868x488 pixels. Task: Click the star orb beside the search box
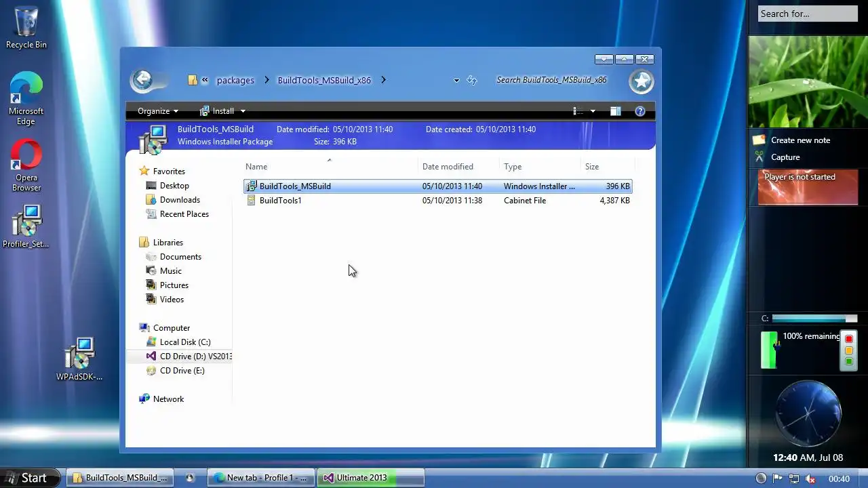pyautogui.click(x=641, y=81)
